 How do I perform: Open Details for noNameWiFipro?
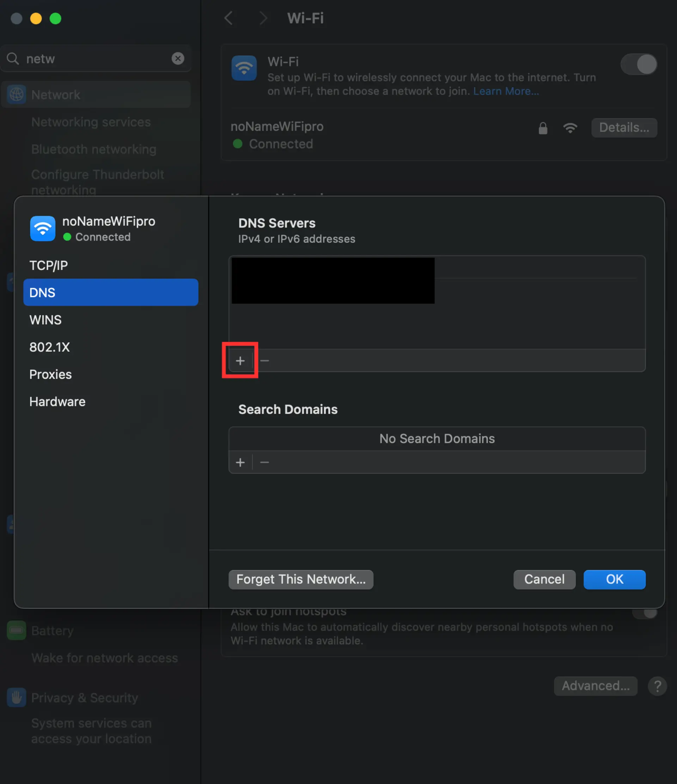coord(624,128)
